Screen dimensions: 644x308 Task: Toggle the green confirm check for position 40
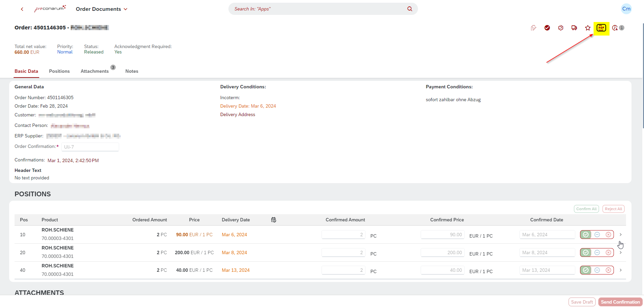[586, 270]
